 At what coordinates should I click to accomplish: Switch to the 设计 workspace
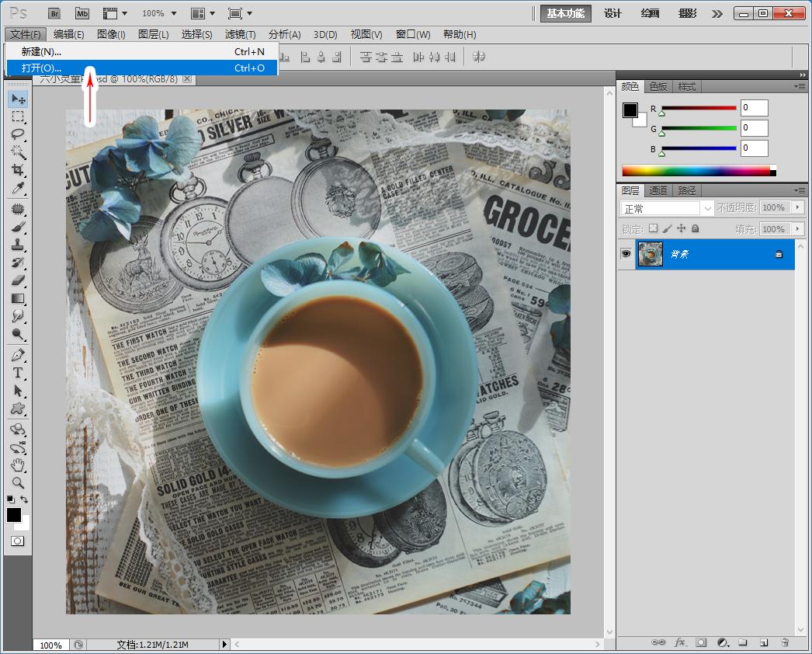pos(612,13)
